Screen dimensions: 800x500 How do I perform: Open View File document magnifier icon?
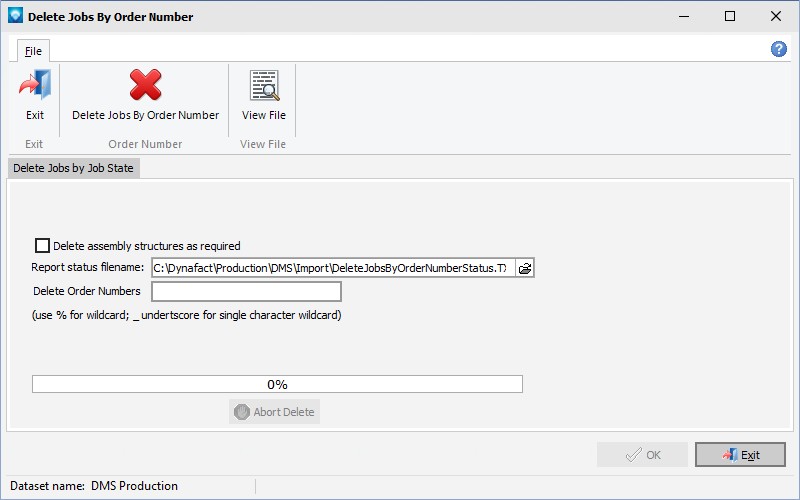click(x=264, y=85)
